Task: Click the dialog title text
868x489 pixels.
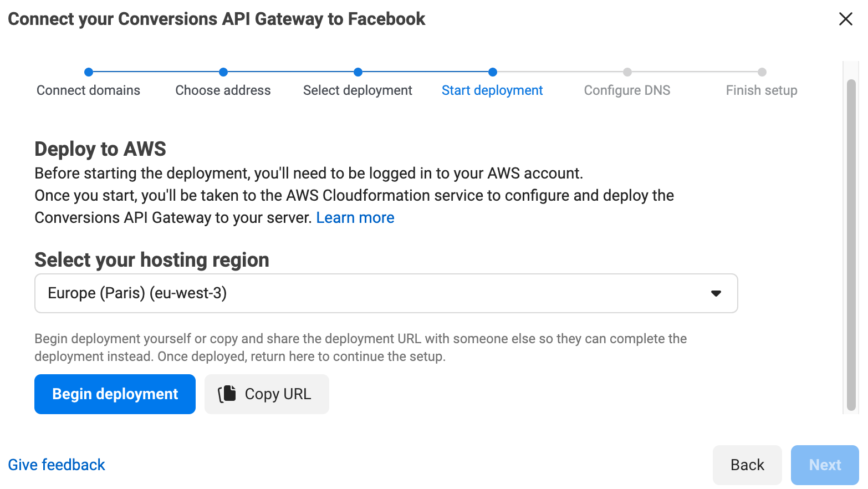Action: pos(217,19)
